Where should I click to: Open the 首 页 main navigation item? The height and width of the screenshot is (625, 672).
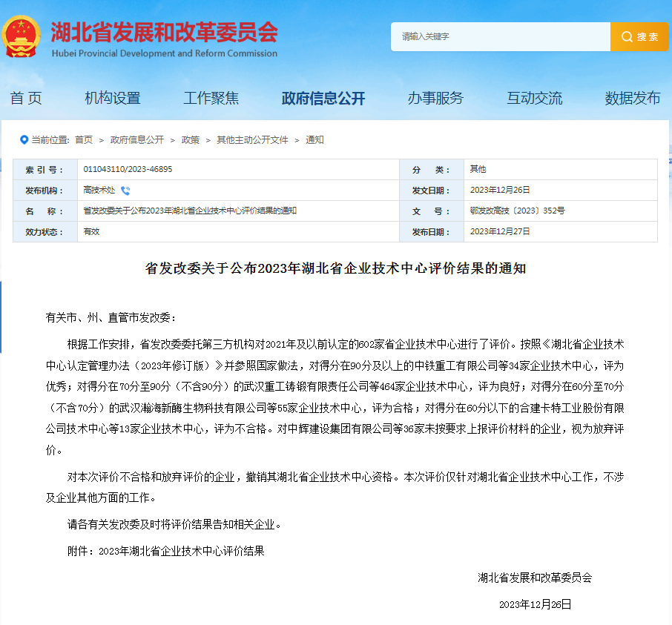pyautogui.click(x=26, y=98)
